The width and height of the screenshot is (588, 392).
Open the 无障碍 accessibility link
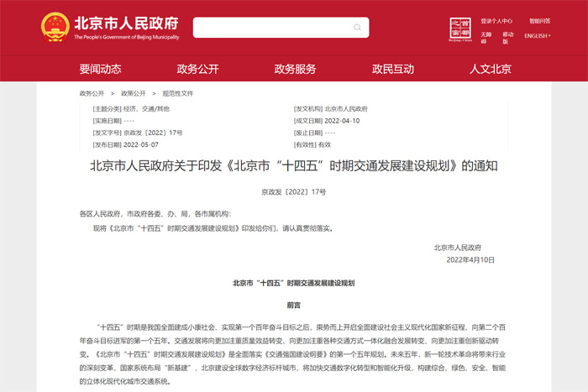[x=486, y=38]
